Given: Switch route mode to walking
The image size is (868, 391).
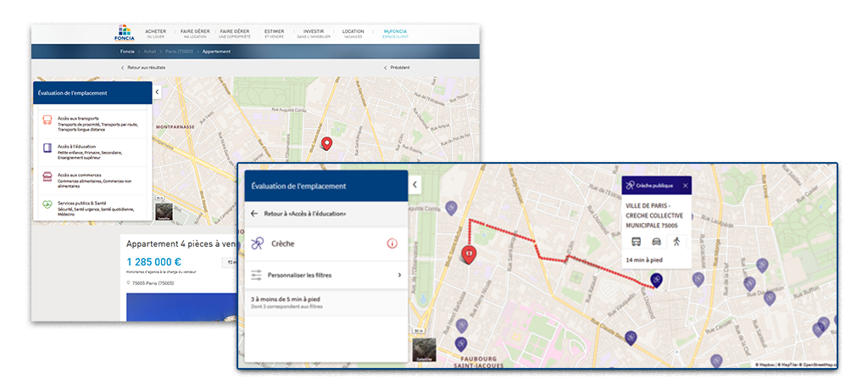Looking at the screenshot, I should tap(676, 241).
